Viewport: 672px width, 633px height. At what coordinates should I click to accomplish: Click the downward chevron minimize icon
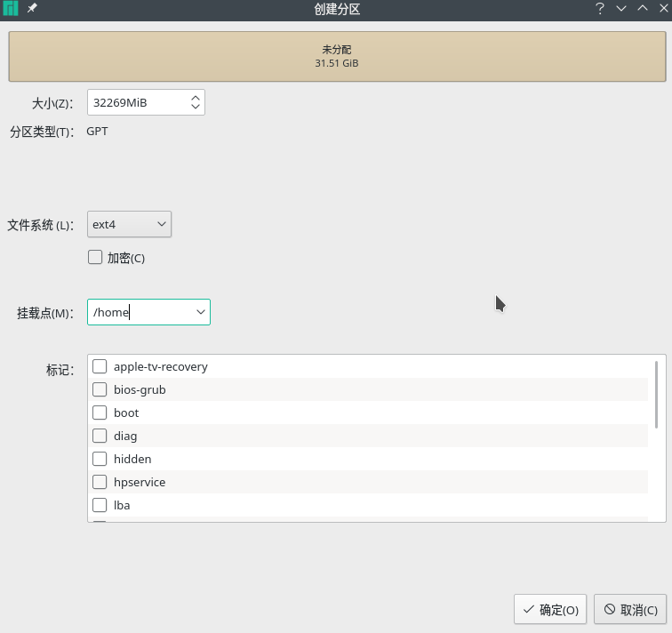click(x=621, y=9)
